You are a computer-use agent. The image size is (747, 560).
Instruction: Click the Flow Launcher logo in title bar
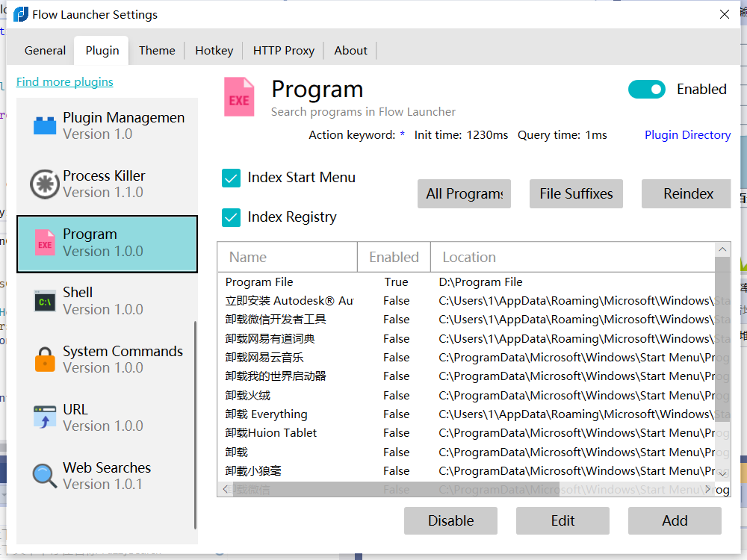pos(20,14)
